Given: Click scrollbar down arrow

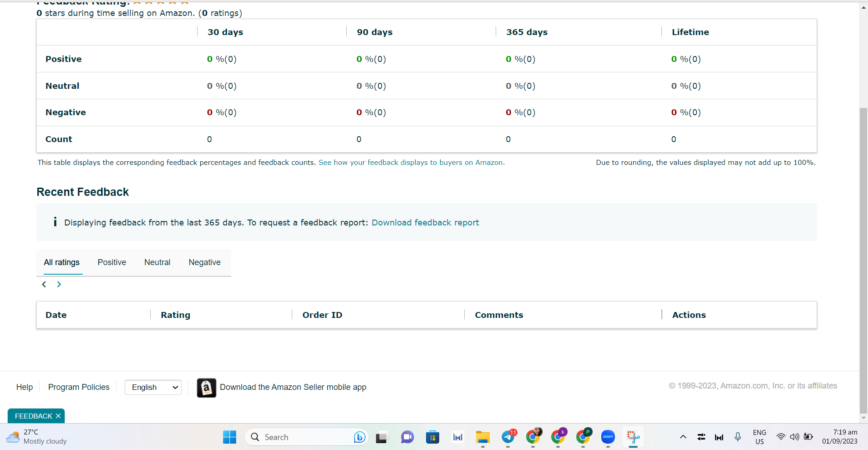Looking at the screenshot, I should pos(863,418).
